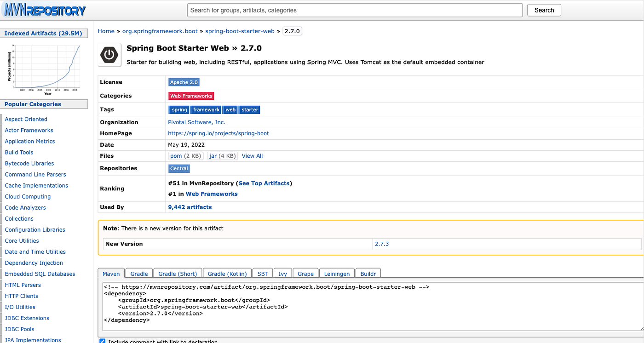Open the Grape tab
This screenshot has height=343, width=644.
click(305, 274)
